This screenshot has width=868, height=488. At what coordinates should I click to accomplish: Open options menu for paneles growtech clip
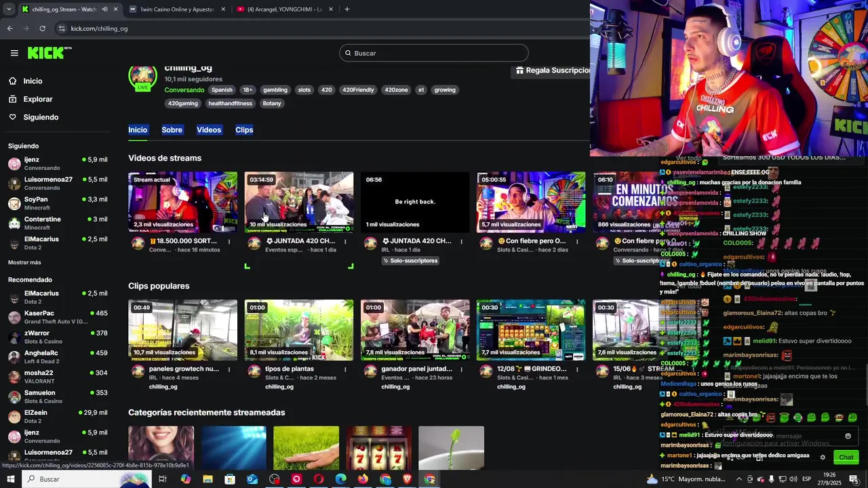pos(229,369)
